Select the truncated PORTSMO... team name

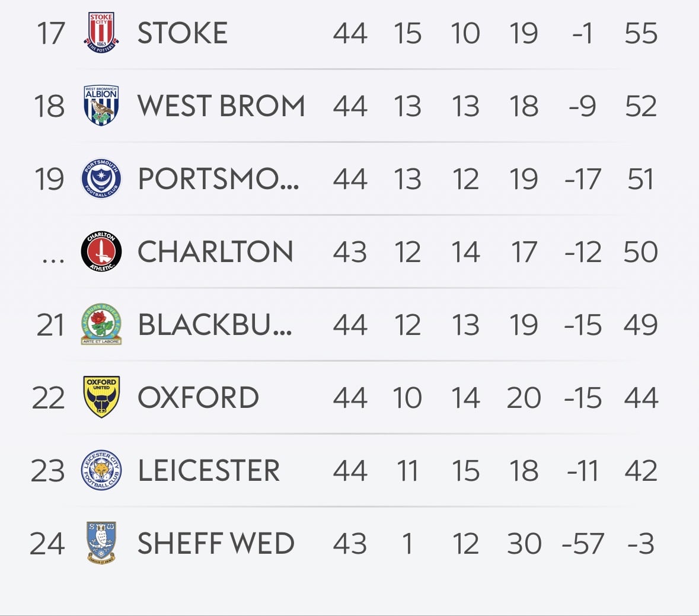[x=218, y=178]
